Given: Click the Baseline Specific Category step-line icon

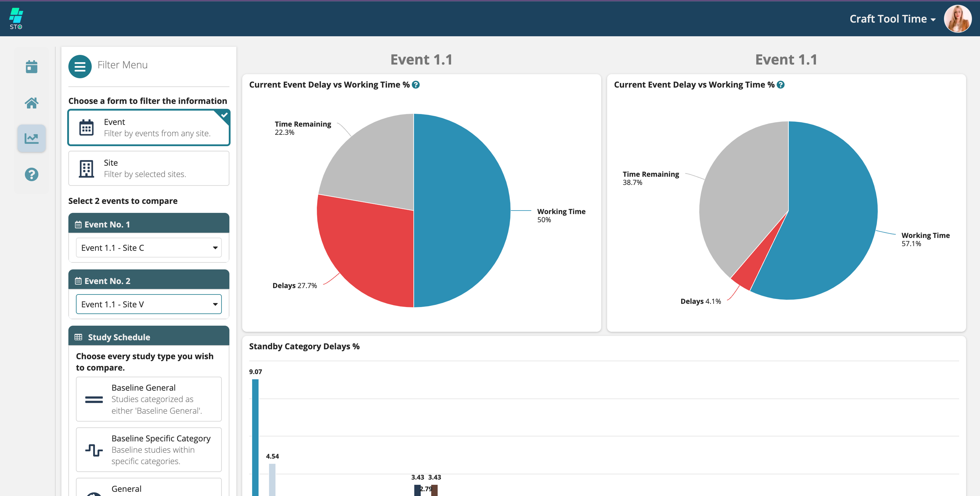Looking at the screenshot, I should 94,450.
